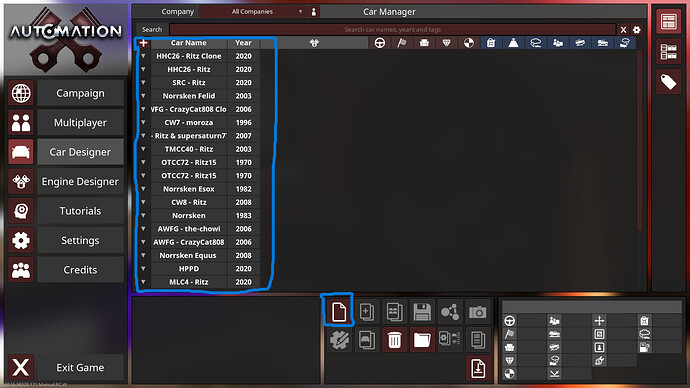
Task: Sort by the Year column header
Action: [243, 43]
